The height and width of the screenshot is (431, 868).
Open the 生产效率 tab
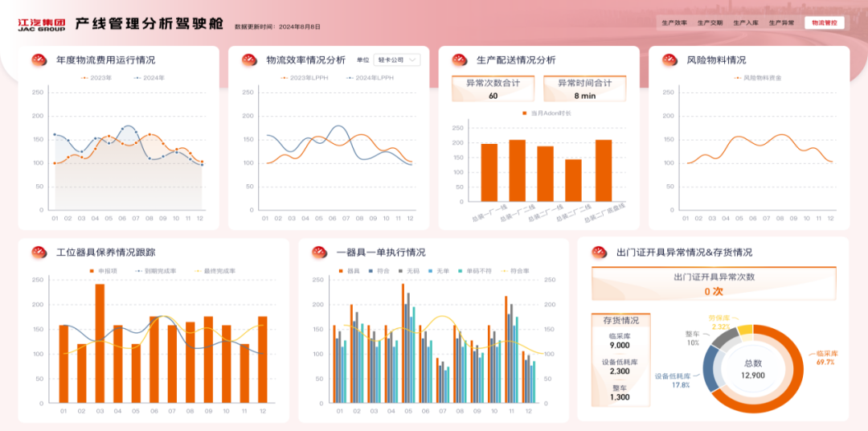[674, 23]
